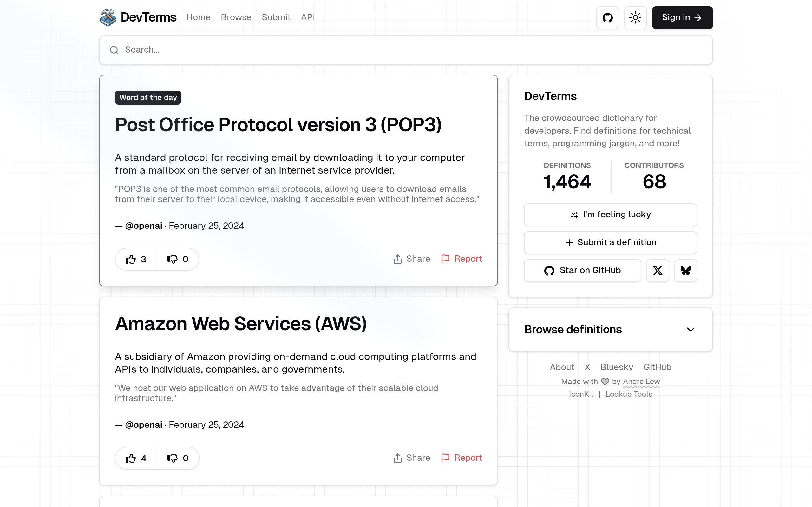Image resolution: width=812 pixels, height=507 pixels.
Task: Focus the Search input field
Action: click(405, 50)
